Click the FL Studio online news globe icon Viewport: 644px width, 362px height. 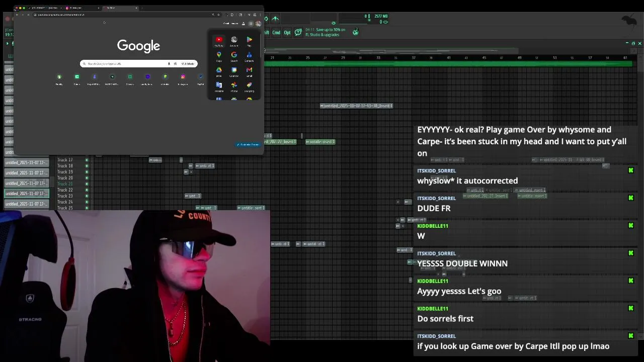tap(356, 32)
